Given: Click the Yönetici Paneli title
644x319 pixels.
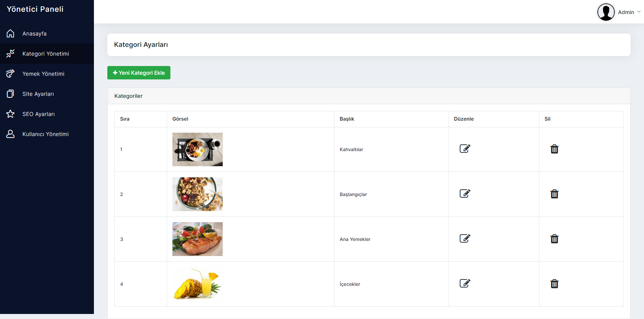Looking at the screenshot, I should (35, 9).
